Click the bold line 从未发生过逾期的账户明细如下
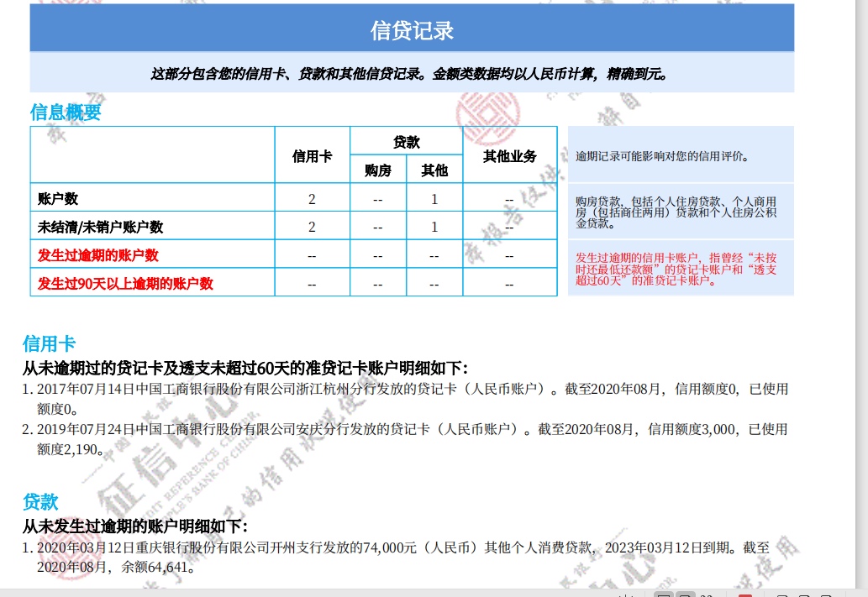Screen dimensions: 868x597 pyautogui.click(x=135, y=526)
